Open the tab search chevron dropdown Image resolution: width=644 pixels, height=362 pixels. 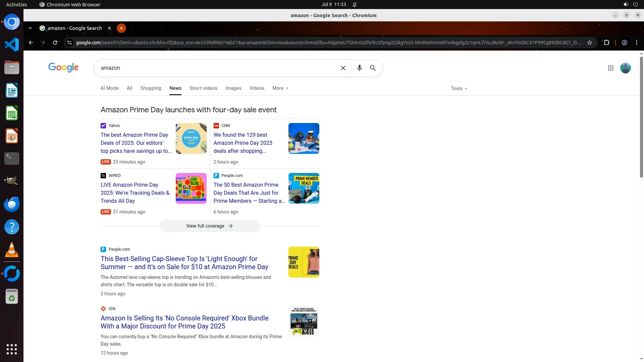pos(30,28)
